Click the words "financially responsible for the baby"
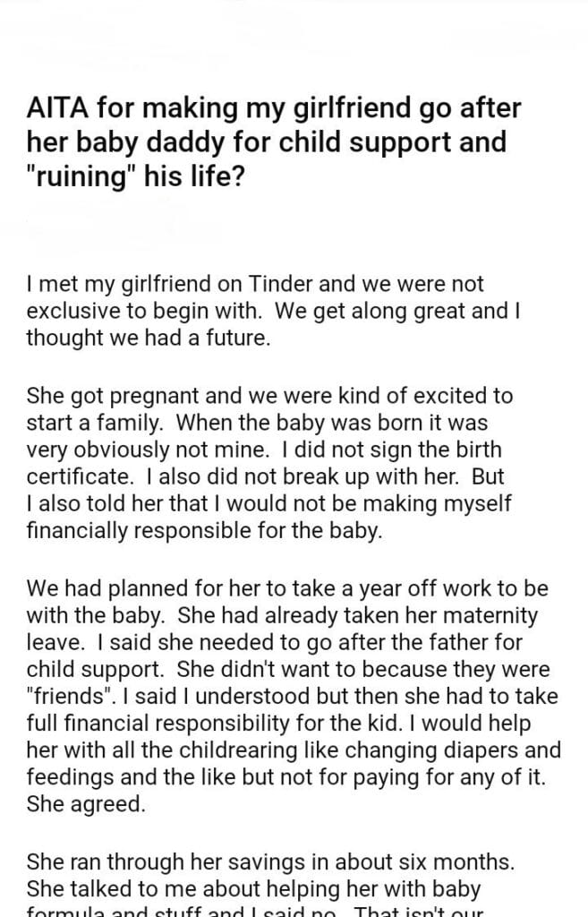 [x=204, y=531]
